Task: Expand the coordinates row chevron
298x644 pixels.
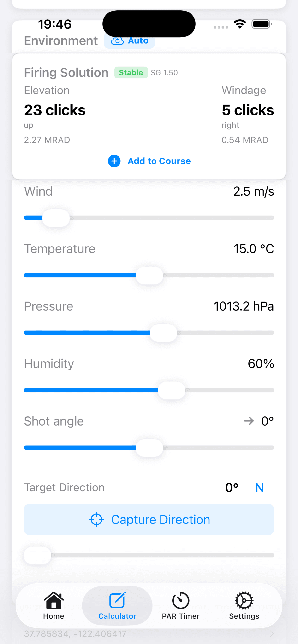Action: coord(271,634)
